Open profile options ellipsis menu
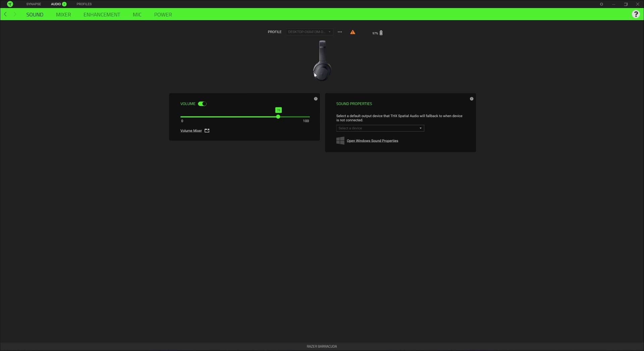 (x=340, y=32)
